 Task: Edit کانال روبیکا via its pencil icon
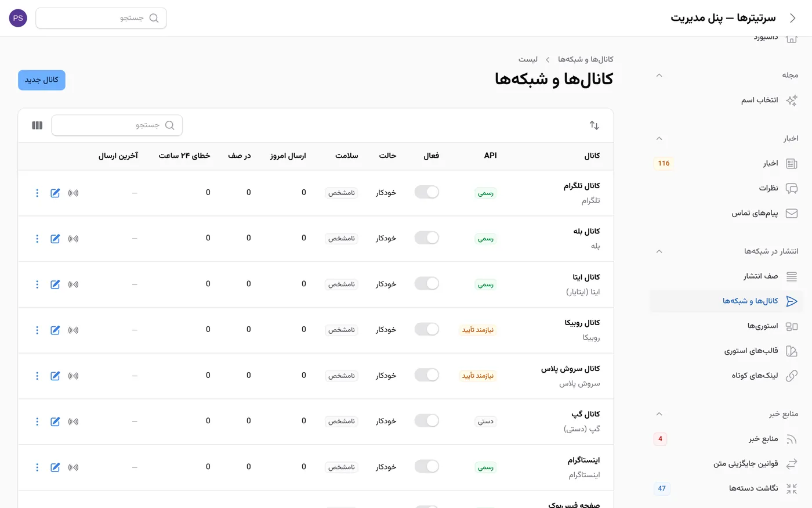coord(55,330)
